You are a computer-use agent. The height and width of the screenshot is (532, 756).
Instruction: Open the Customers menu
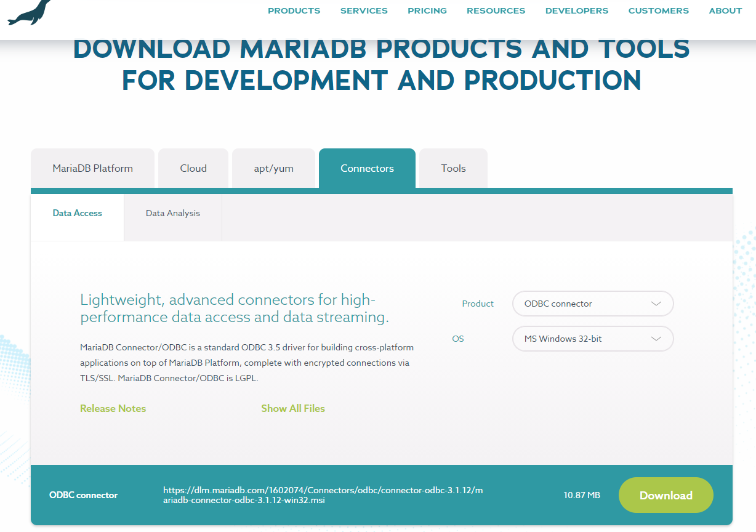pos(659,10)
